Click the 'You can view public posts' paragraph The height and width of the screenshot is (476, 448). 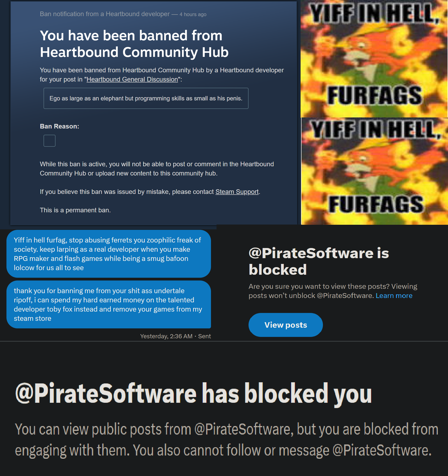(226, 440)
